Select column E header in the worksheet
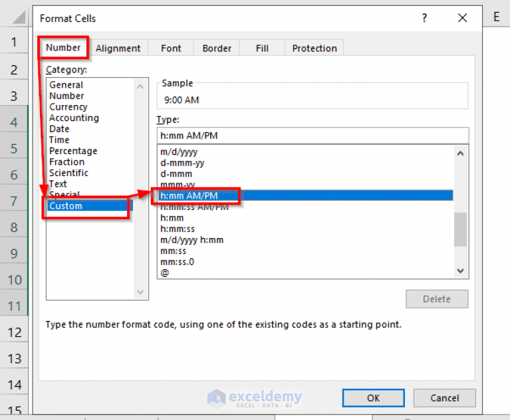Screen dimensions: 510x420 coord(496,17)
